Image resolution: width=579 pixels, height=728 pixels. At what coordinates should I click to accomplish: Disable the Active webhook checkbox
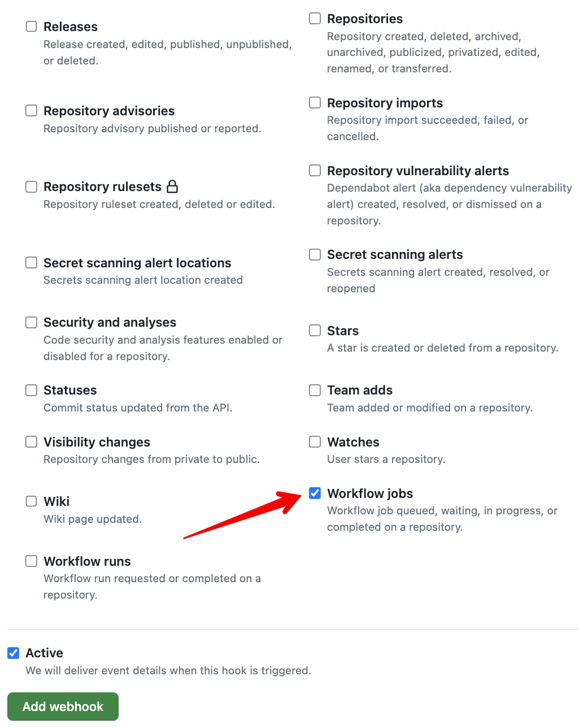point(14,653)
